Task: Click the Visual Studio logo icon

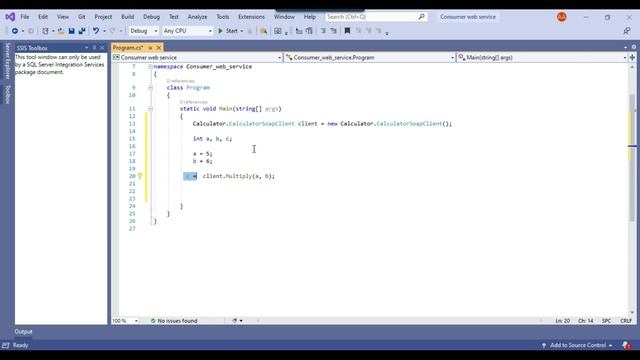Action: [10, 17]
